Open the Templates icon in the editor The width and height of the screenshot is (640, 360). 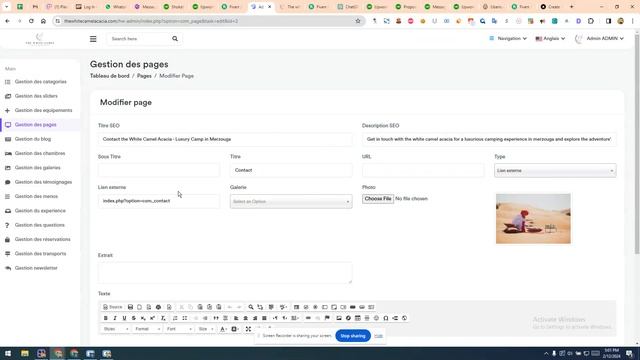point(169,307)
